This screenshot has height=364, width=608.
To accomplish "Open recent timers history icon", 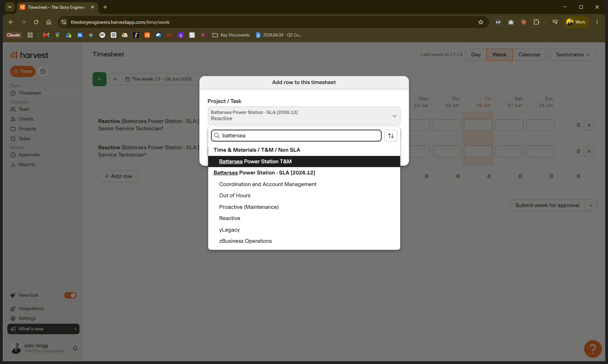I will click(43, 71).
